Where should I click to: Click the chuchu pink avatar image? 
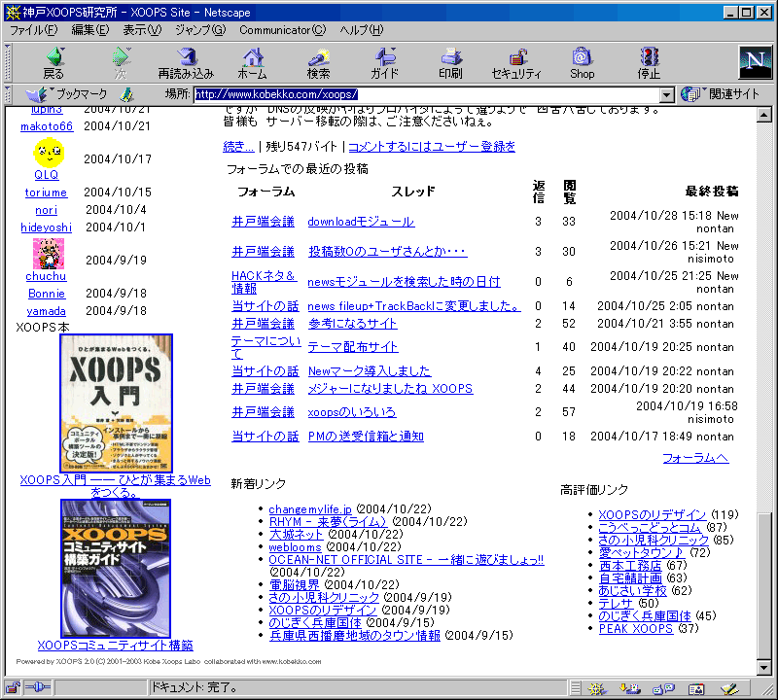[48, 254]
